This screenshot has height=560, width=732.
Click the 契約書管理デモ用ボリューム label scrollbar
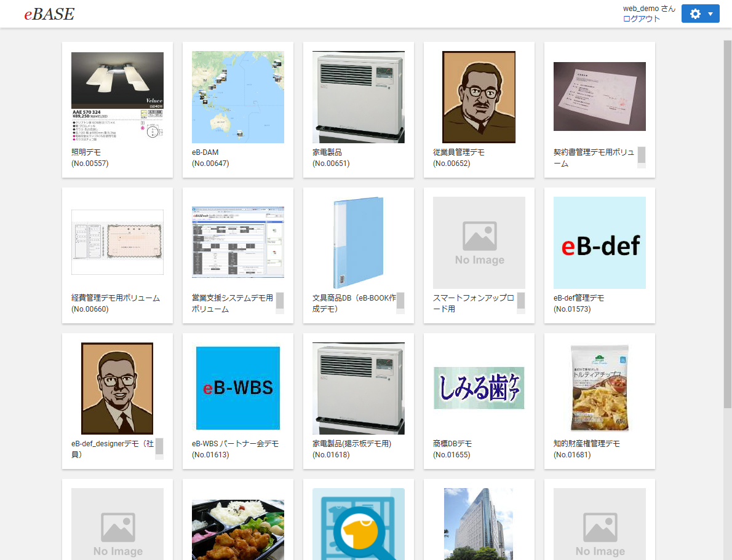[642, 157]
